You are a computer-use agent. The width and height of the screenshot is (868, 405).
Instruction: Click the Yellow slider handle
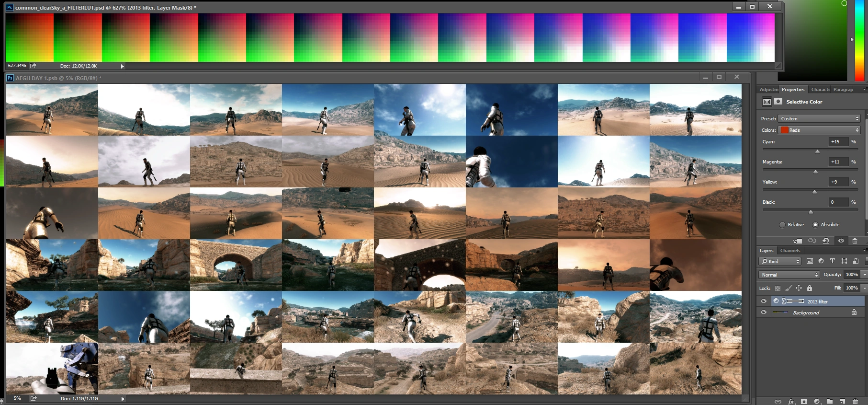pyautogui.click(x=814, y=192)
